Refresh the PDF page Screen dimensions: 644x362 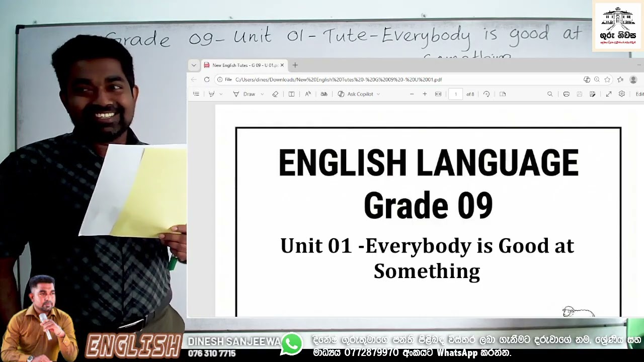coord(207,79)
